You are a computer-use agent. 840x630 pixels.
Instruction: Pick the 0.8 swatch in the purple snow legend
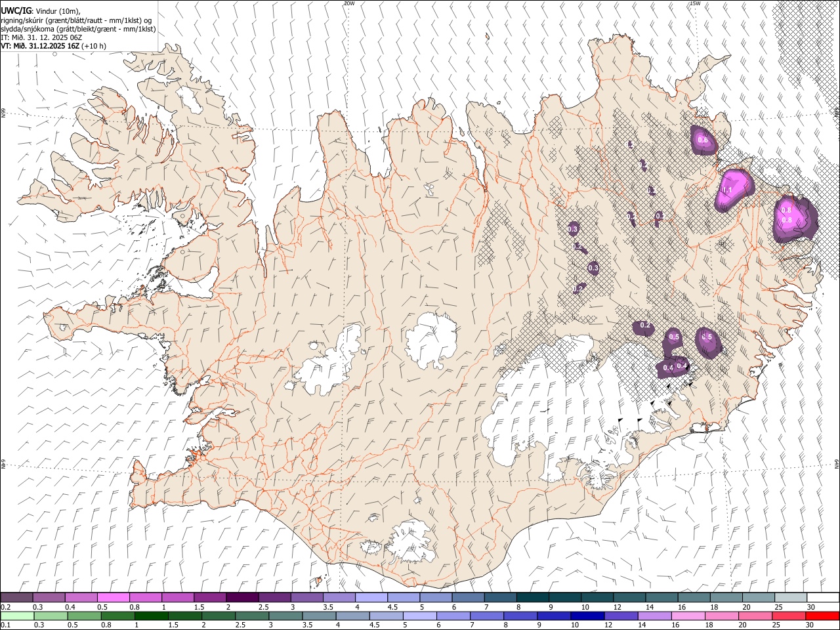click(145, 598)
